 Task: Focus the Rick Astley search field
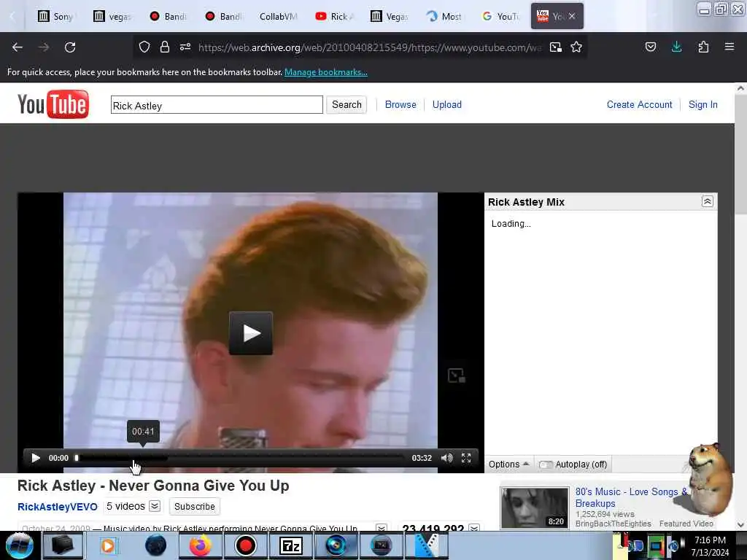(x=217, y=105)
